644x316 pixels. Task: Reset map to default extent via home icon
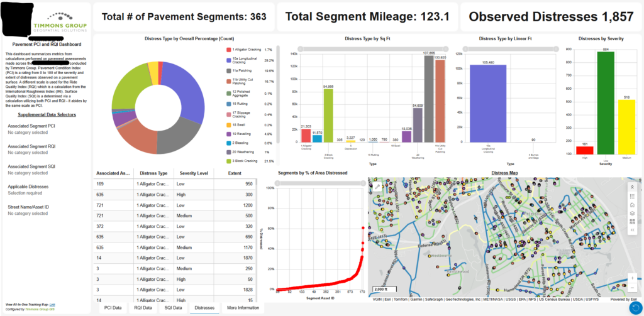(x=633, y=204)
